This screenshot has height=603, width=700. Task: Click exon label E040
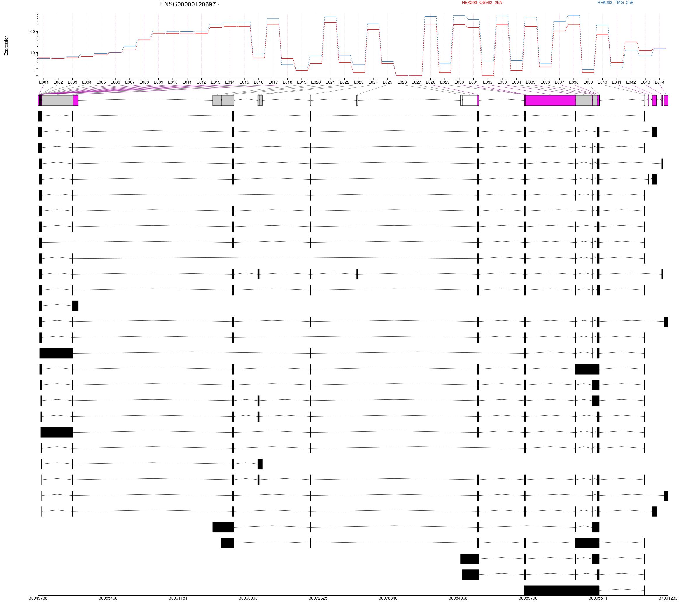point(602,82)
